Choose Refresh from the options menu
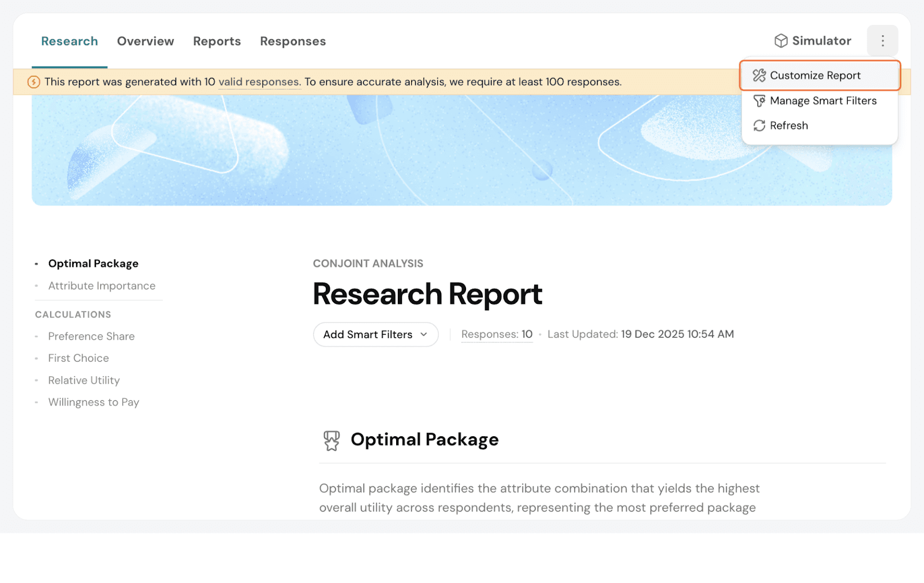 coord(789,126)
